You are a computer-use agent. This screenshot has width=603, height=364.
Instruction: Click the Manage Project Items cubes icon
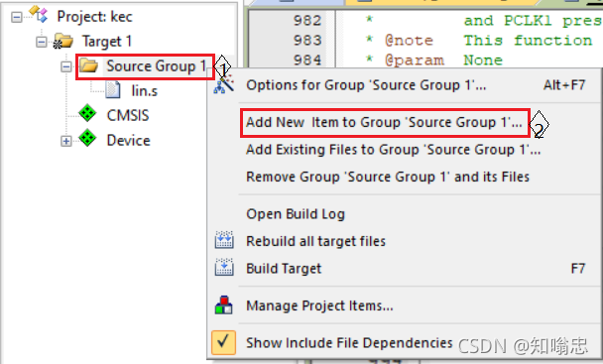[x=224, y=304]
